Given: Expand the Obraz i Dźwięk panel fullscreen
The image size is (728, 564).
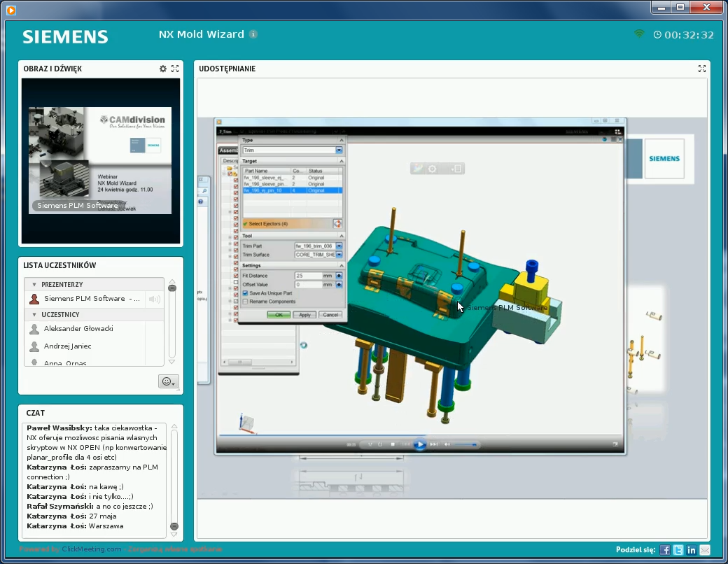Looking at the screenshot, I should click(175, 69).
